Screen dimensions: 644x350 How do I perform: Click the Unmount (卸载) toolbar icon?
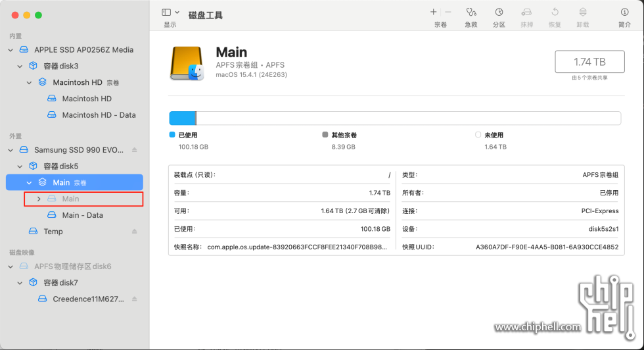coord(583,12)
